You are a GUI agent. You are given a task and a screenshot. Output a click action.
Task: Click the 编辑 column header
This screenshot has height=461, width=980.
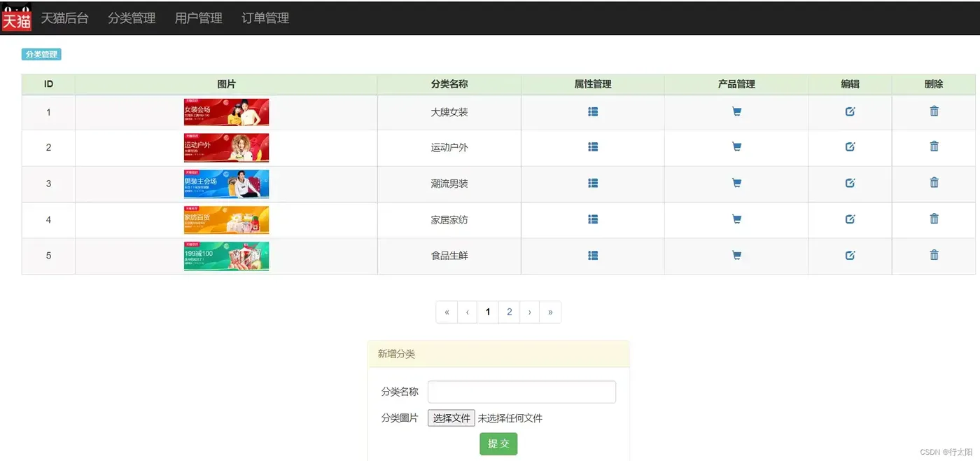pos(850,84)
